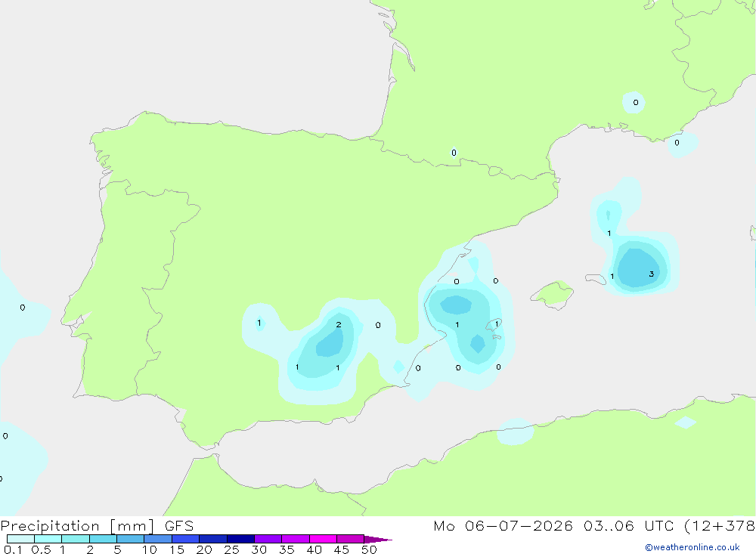Select the 25–30 mm legend swatch
The image size is (756, 554).
(240, 539)
